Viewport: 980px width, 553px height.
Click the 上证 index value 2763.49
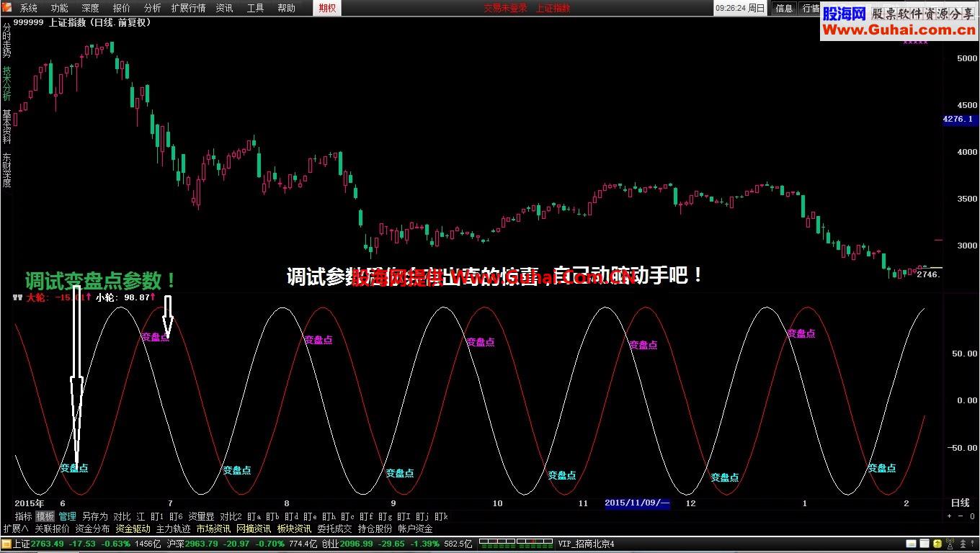[47, 544]
